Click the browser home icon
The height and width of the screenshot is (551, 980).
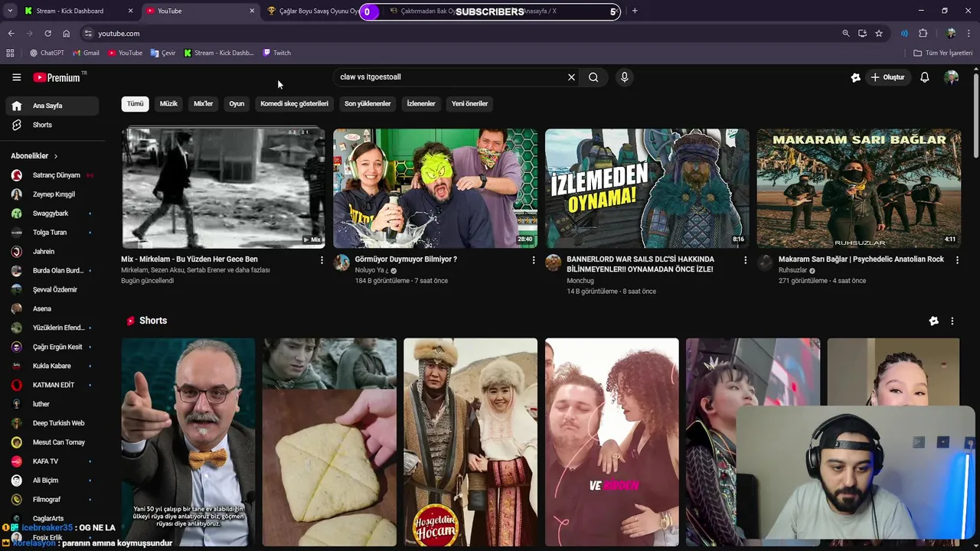click(66, 34)
